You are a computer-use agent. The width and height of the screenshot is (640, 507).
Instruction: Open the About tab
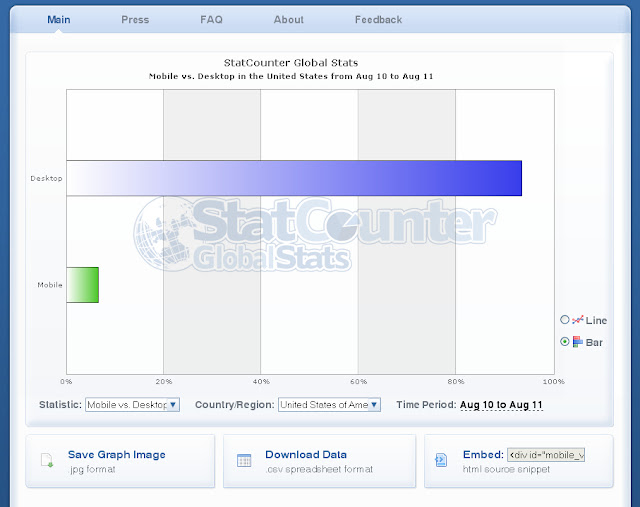point(289,20)
